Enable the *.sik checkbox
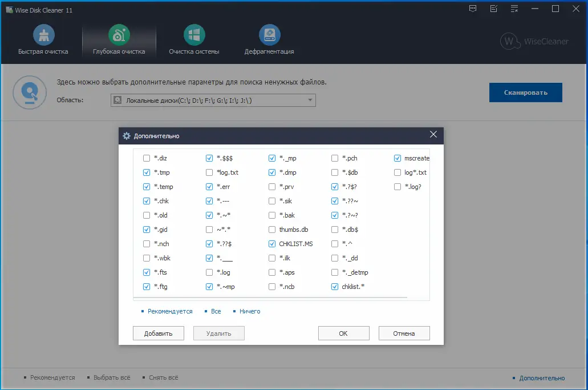The height and width of the screenshot is (390, 588). (x=272, y=201)
